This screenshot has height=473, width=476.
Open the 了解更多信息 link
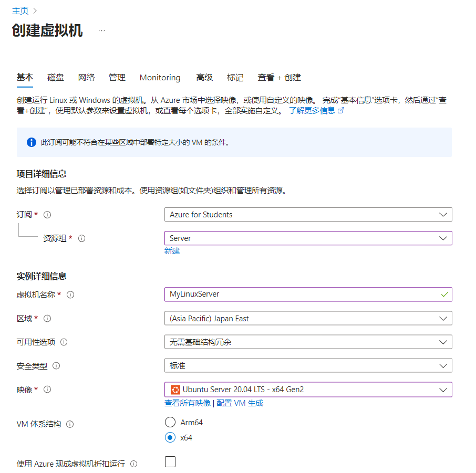coord(312,110)
